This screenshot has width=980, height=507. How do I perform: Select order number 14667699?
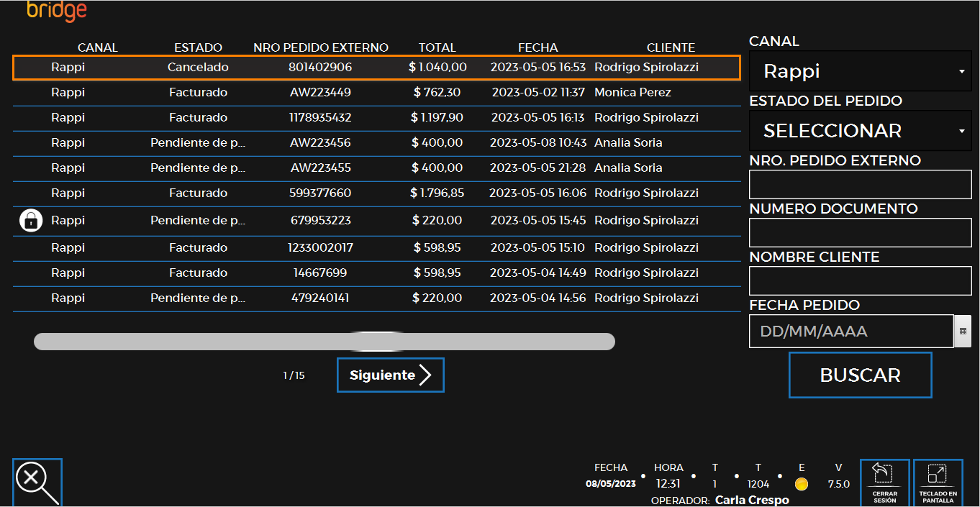[320, 273]
